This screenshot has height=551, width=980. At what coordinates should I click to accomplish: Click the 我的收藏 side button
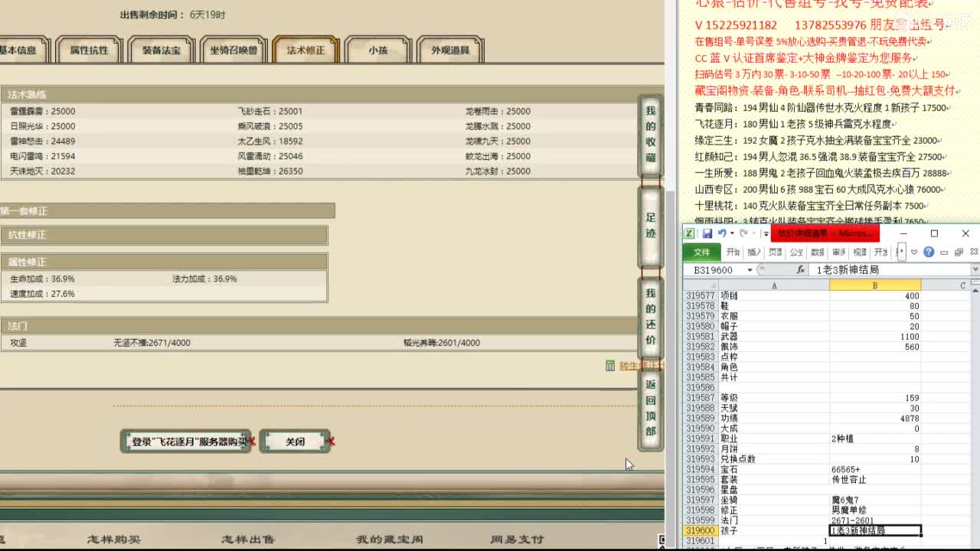point(650,134)
